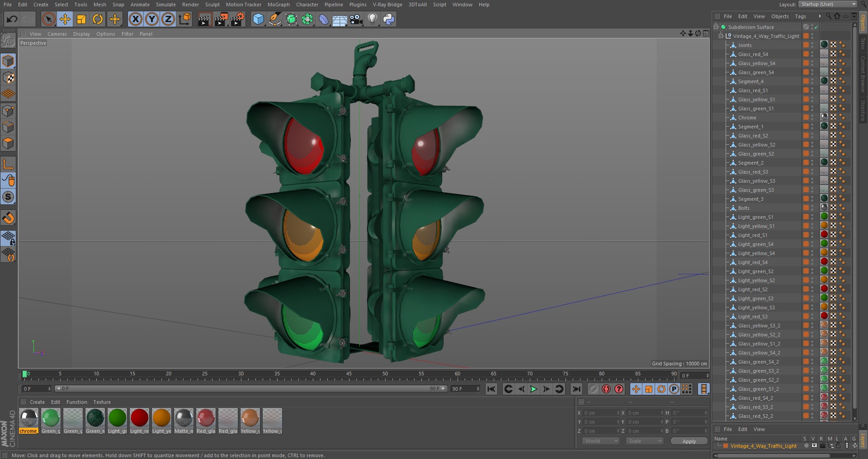The image size is (868, 459).
Task: Click the Solo S icon in sidebar
Action: (x=8, y=197)
